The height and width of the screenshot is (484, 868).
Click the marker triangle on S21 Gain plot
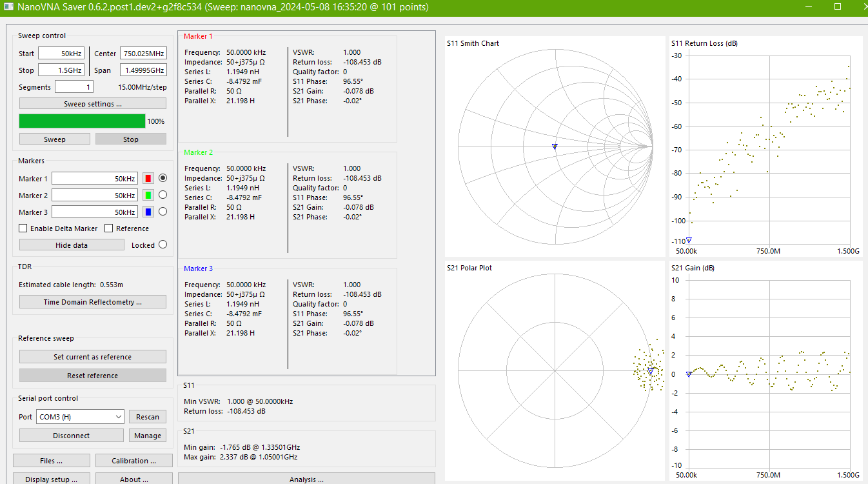[689, 374]
